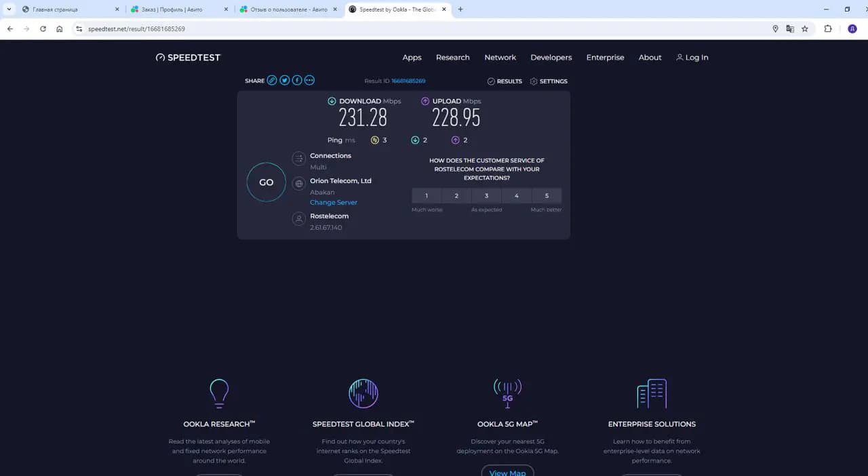Click the idle ping icon
This screenshot has width=868, height=476.
pyautogui.click(x=374, y=140)
